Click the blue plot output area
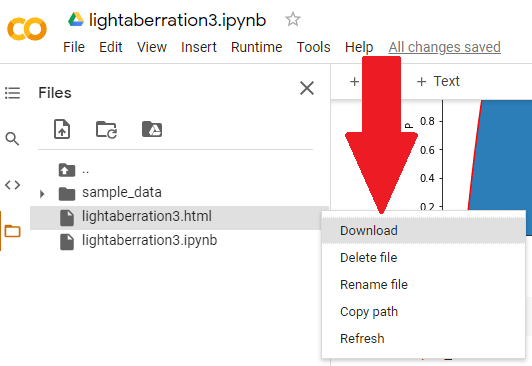This screenshot has width=532, height=366. [x=503, y=155]
